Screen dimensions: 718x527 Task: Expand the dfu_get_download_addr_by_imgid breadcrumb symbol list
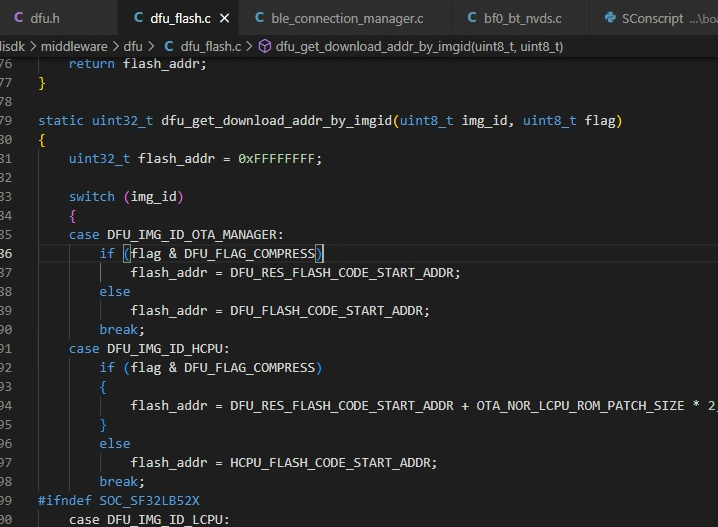pos(419,46)
